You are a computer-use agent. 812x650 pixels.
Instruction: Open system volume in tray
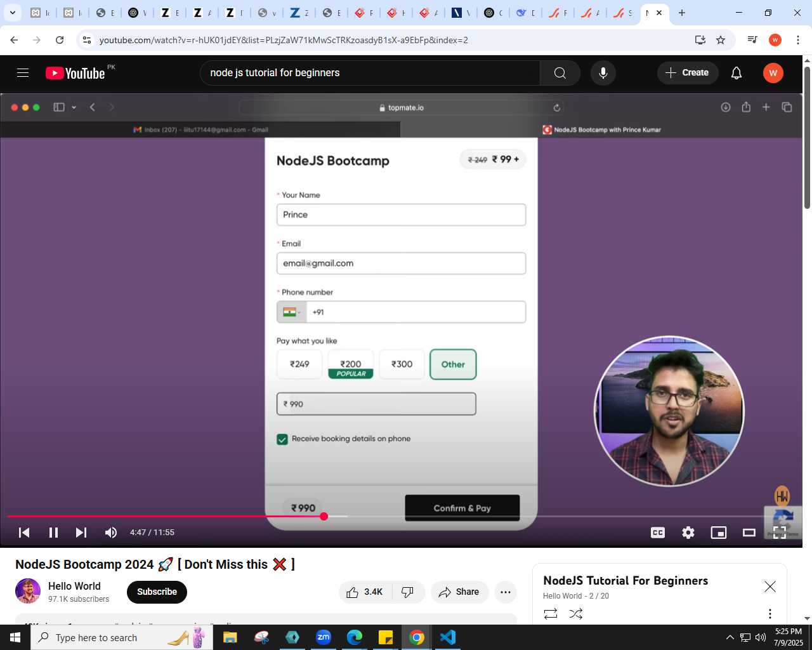(760, 637)
